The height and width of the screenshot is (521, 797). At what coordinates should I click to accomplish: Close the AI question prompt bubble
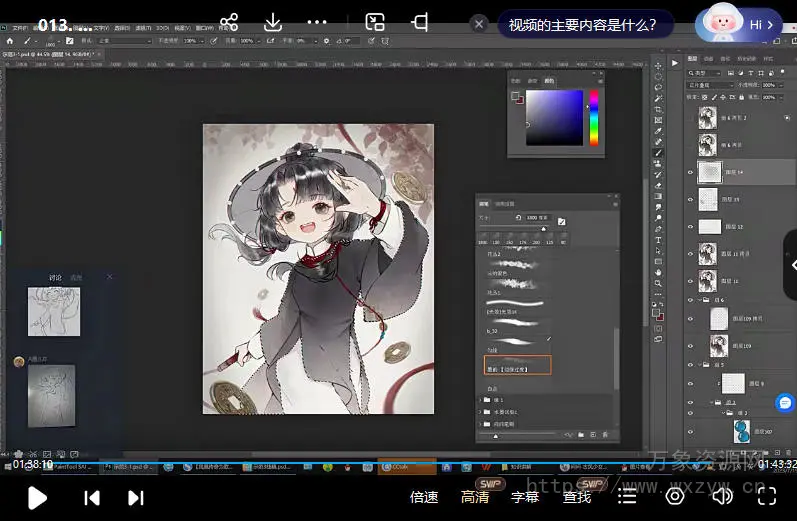480,24
